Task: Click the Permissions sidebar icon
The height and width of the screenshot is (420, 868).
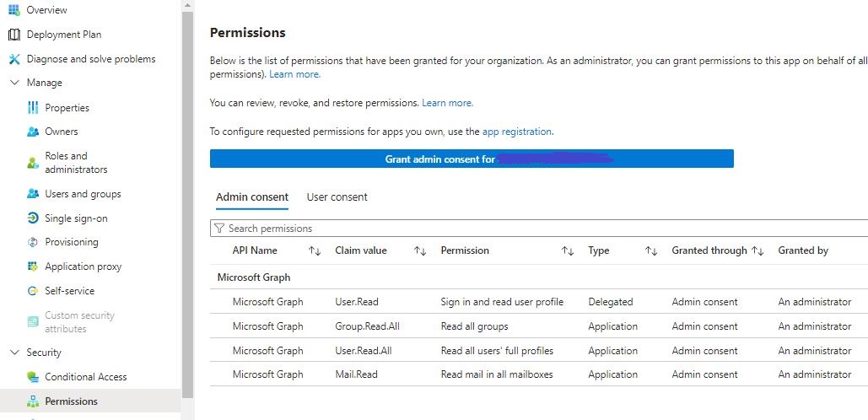Action: (33, 401)
